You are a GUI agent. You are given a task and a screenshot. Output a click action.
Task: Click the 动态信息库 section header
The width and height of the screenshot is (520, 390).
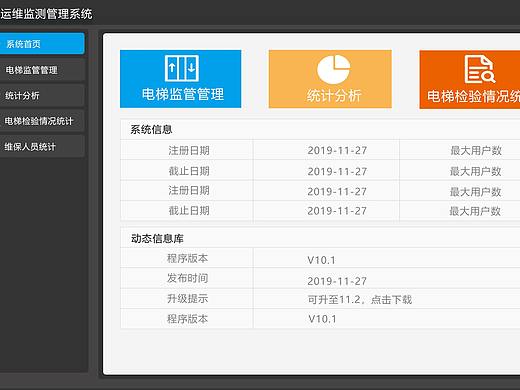(157, 239)
